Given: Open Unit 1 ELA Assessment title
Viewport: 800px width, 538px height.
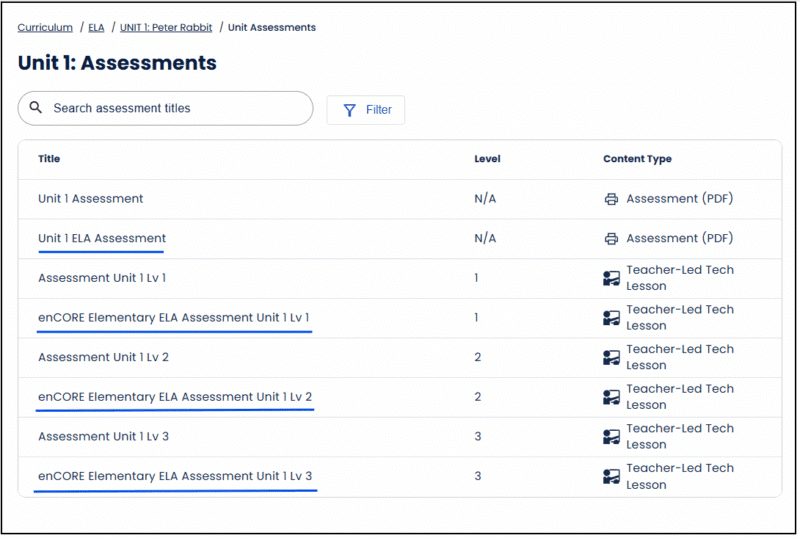Looking at the screenshot, I should tap(102, 238).
